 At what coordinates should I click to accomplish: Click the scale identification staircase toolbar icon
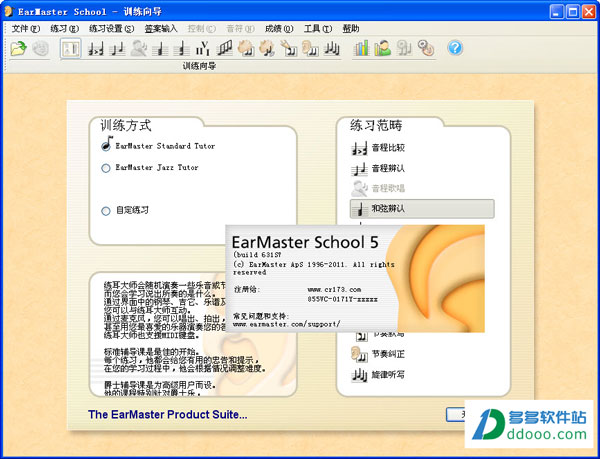225,49
